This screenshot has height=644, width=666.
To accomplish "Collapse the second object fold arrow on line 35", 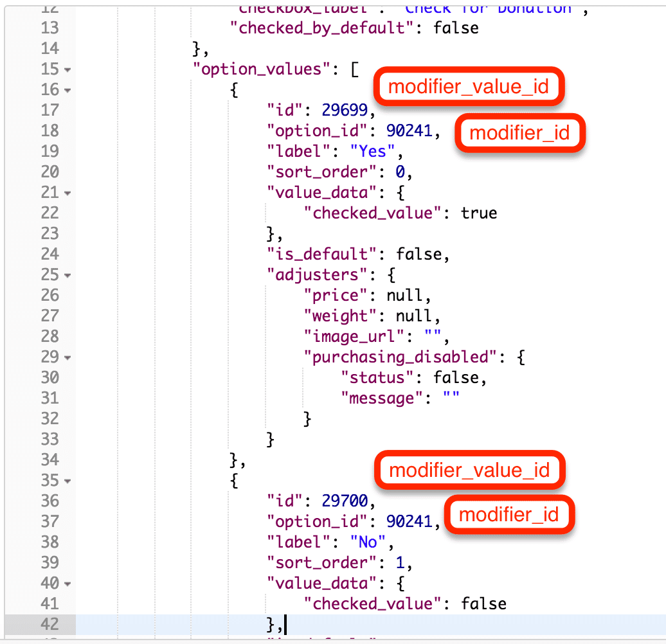I will click(x=67, y=480).
